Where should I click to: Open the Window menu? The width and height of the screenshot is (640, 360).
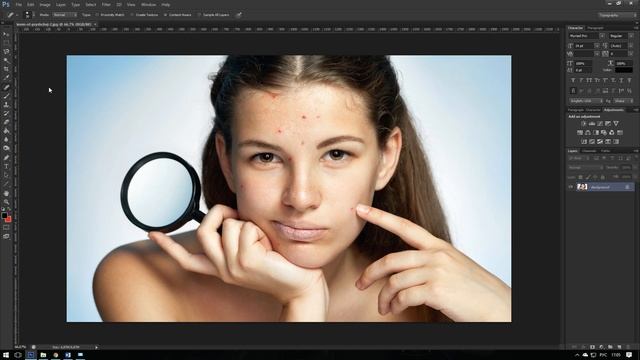point(148,4)
